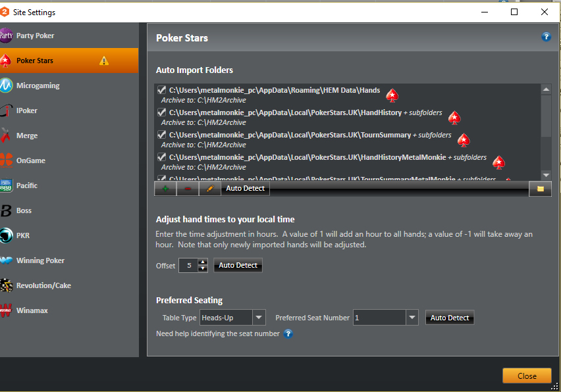
Task: Uncheck HandHistoryMetalMonkie folder checkbox
Action: (x=162, y=157)
